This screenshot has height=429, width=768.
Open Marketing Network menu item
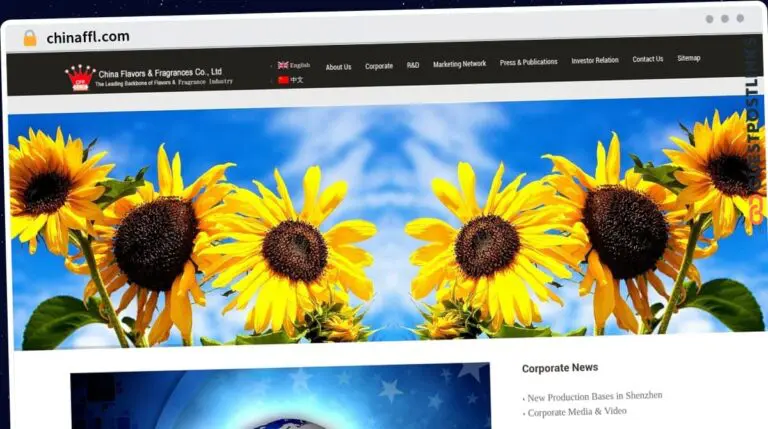(459, 64)
